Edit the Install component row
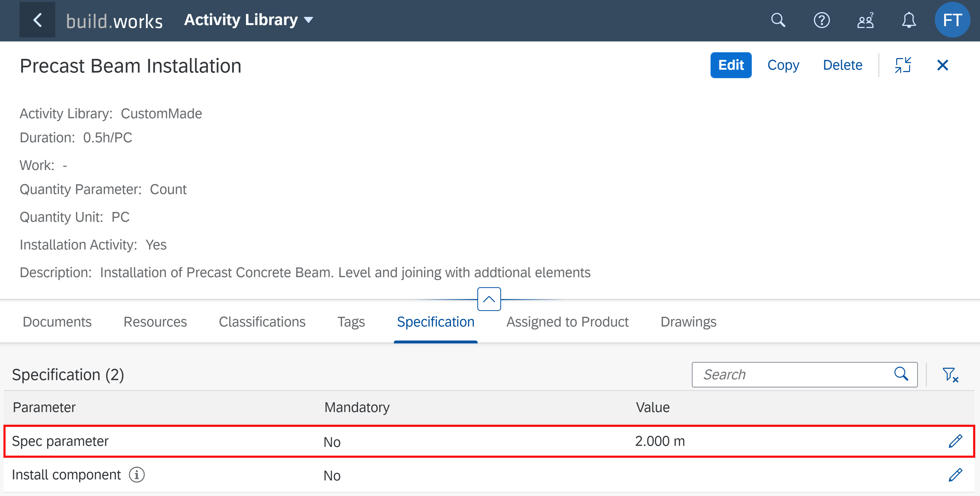 (955, 475)
